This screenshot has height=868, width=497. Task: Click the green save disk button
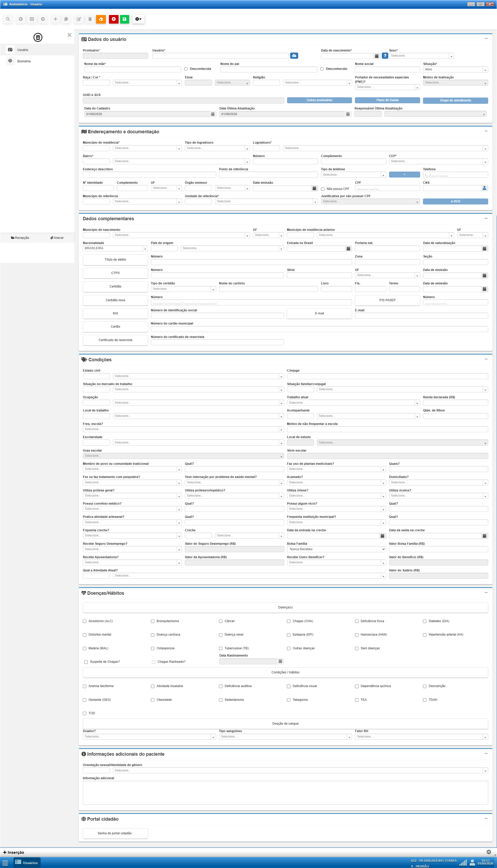point(125,19)
